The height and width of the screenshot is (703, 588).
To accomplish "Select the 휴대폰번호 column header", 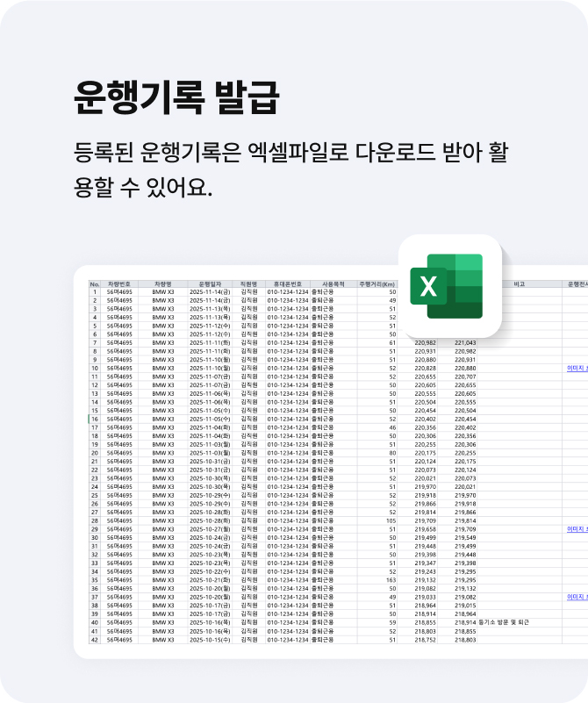I will tap(287, 284).
